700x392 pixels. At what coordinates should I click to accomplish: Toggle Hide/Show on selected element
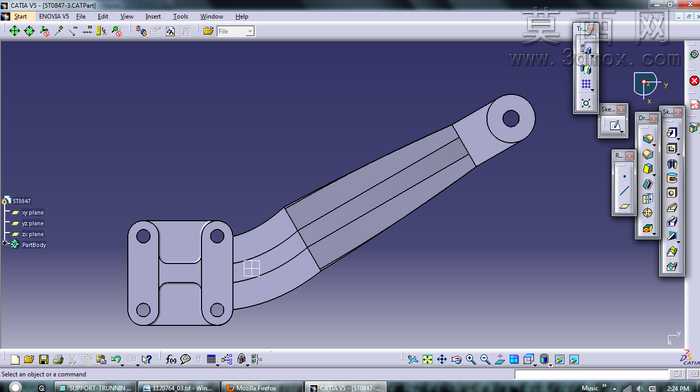560,359
